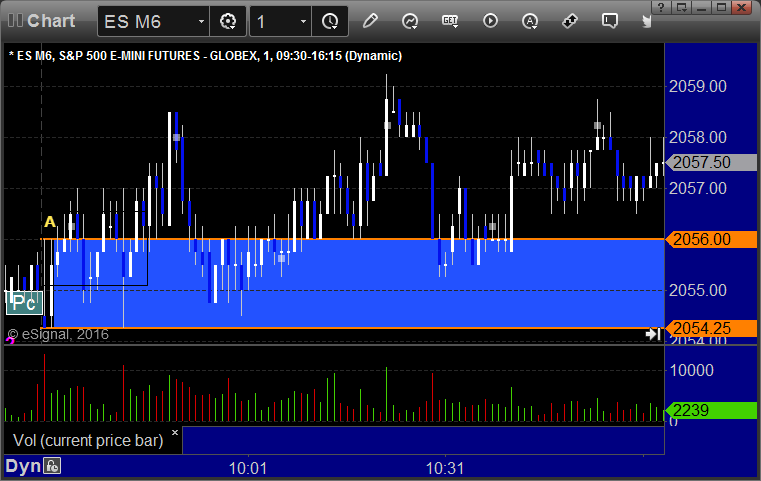Click the Twitter bird icon
Viewport: 761px width, 481px height.
[646, 21]
